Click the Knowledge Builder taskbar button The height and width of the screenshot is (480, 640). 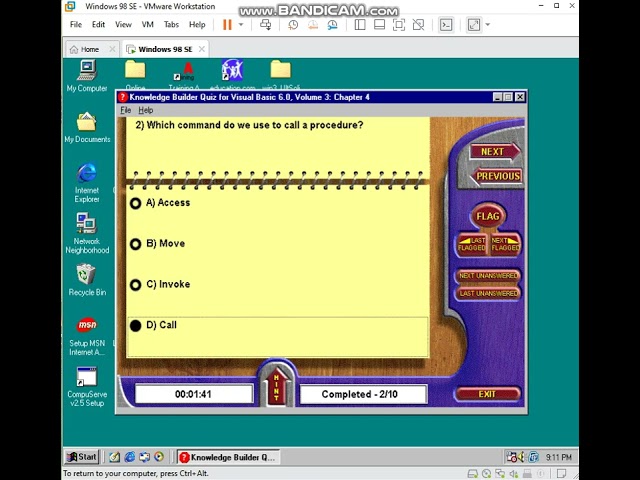tap(228, 458)
